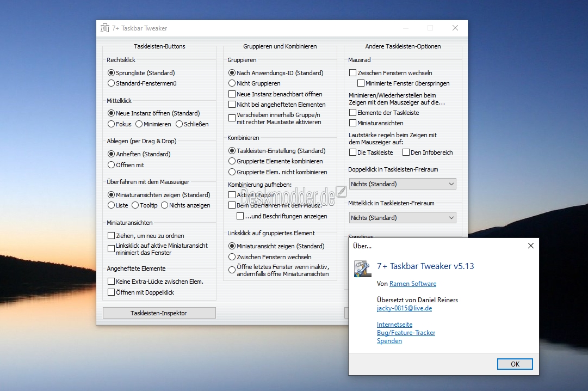Open the Ramen Software link

413,284
